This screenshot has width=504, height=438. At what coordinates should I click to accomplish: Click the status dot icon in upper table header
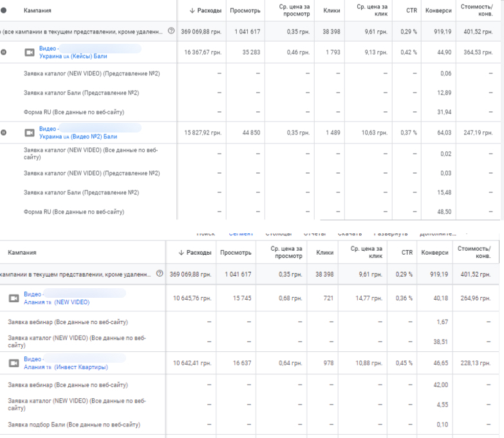point(3,10)
